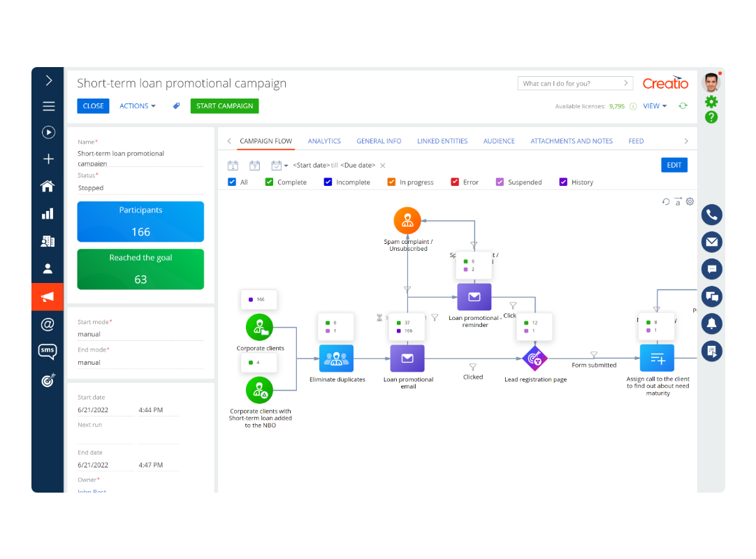This screenshot has height=559, width=756.
Task: Toggle the Suspended checkbox
Action: [500, 182]
